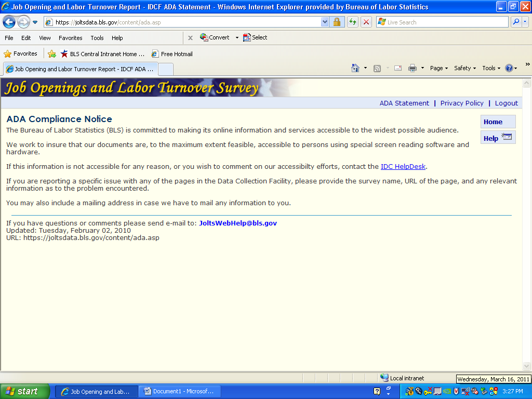Image resolution: width=532 pixels, height=399 pixels.
Task: Open the Tools menu in menu bar
Action: (x=97, y=38)
